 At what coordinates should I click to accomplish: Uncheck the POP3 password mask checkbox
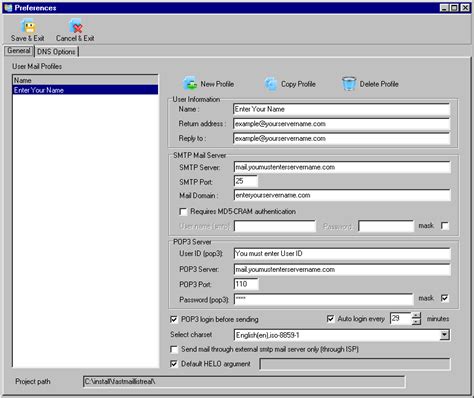point(445,298)
